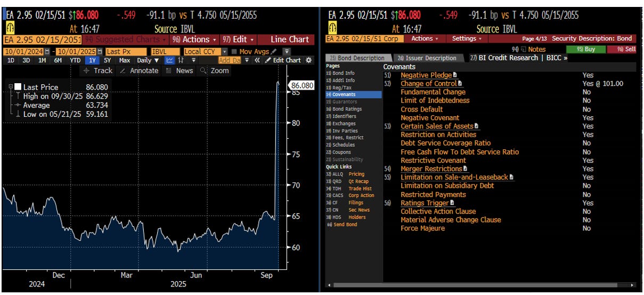The image size is (644, 295).
Task: Click the Ratings Trigger covenant link
Action: pos(425,203)
